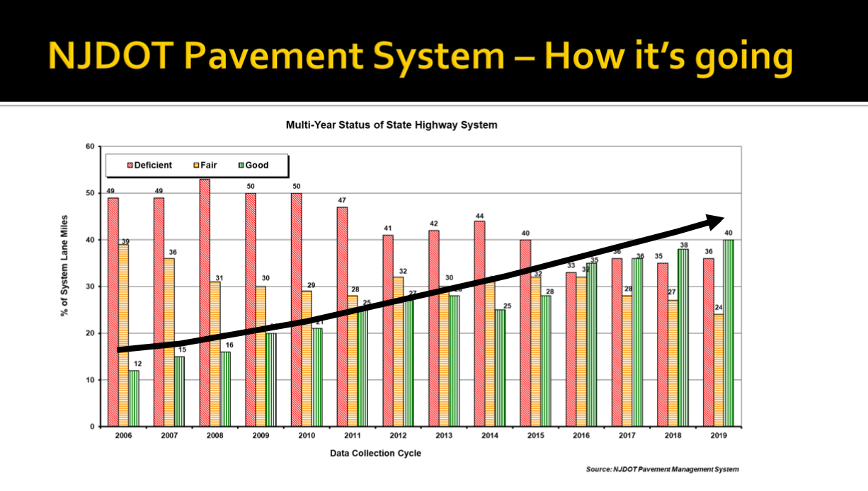Viewport: 868px width, 491px height.
Task: Click the y-axis tick label 60
Action: coord(90,146)
